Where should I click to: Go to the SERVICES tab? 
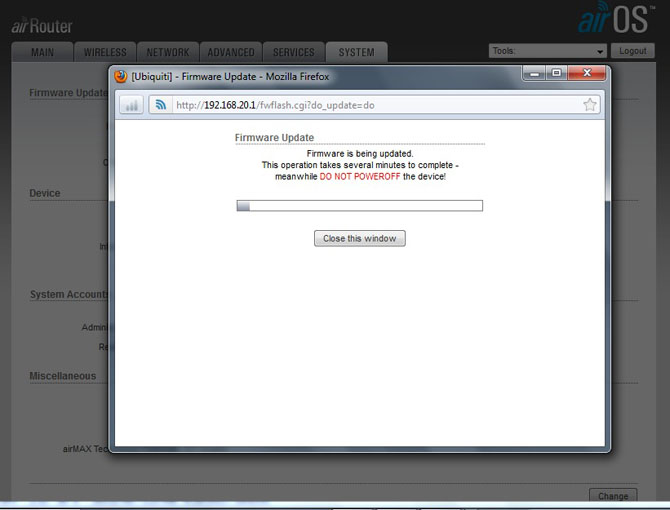tap(294, 53)
